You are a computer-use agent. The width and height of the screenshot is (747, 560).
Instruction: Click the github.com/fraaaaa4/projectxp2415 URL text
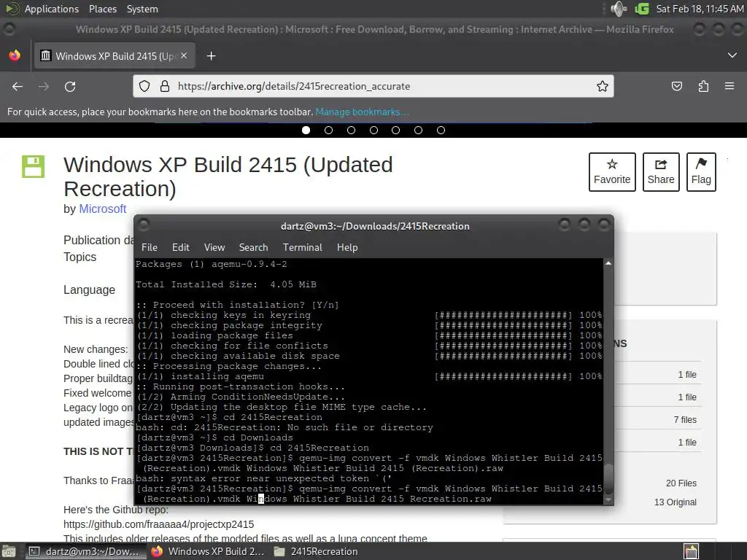click(x=158, y=524)
